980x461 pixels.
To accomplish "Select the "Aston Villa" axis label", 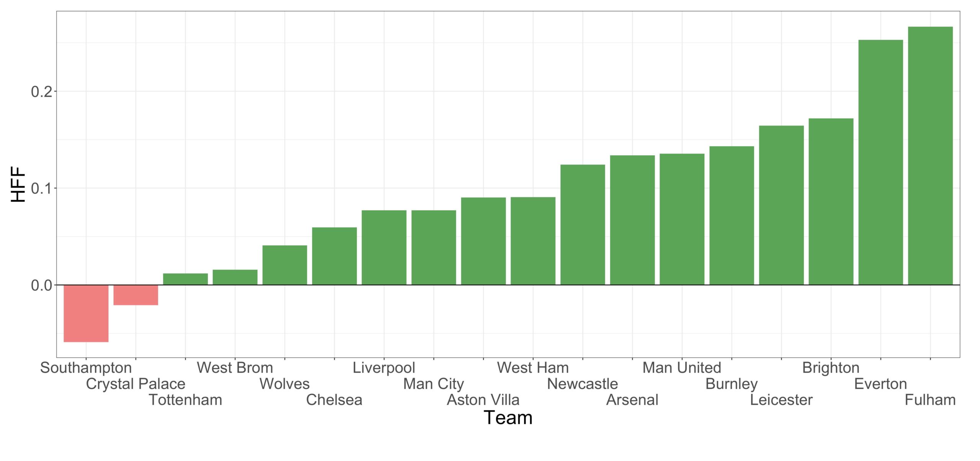I will click(x=483, y=400).
